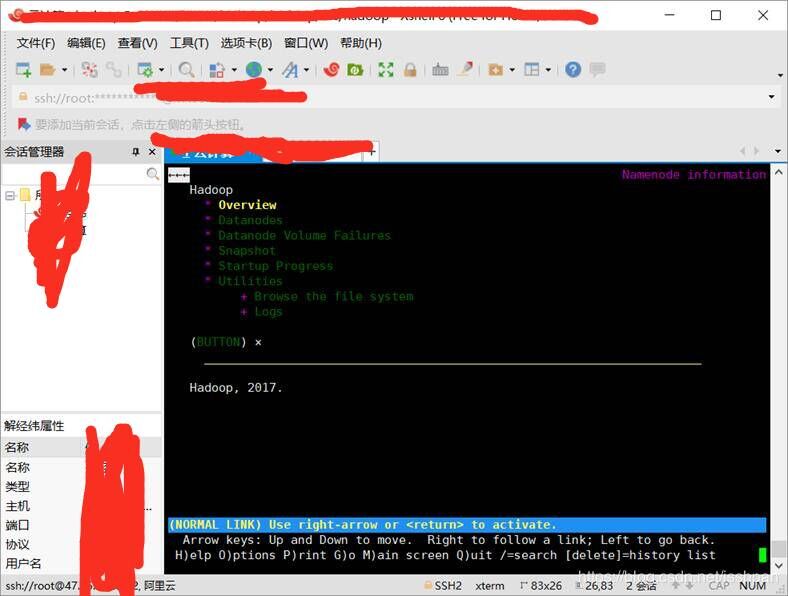
Task: Expand the layout icon dropdown arrow
Action: (x=548, y=70)
